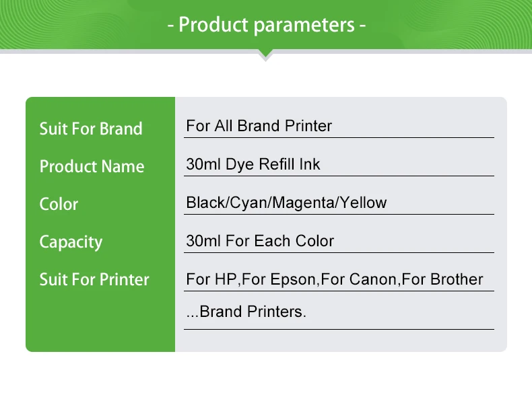
Task: Click the word Yellow in color row
Action: click(x=364, y=203)
